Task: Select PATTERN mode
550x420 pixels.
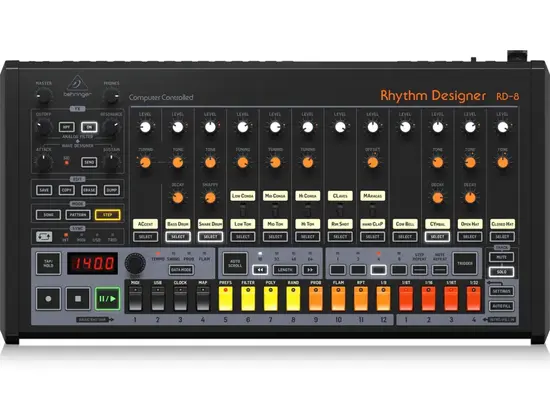Action: pyautogui.click(x=78, y=215)
